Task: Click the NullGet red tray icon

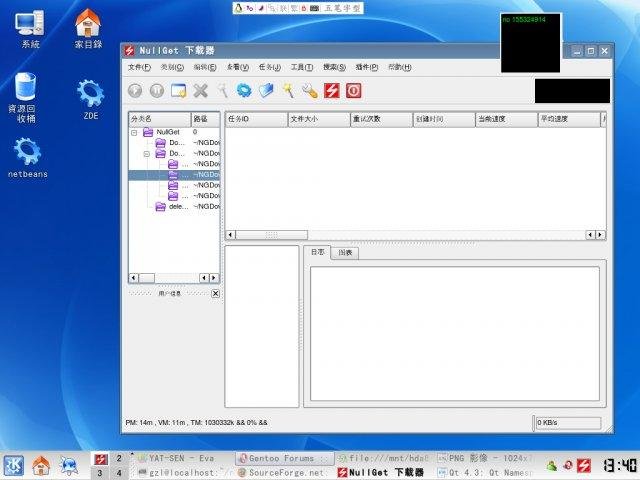Action: coord(584,466)
